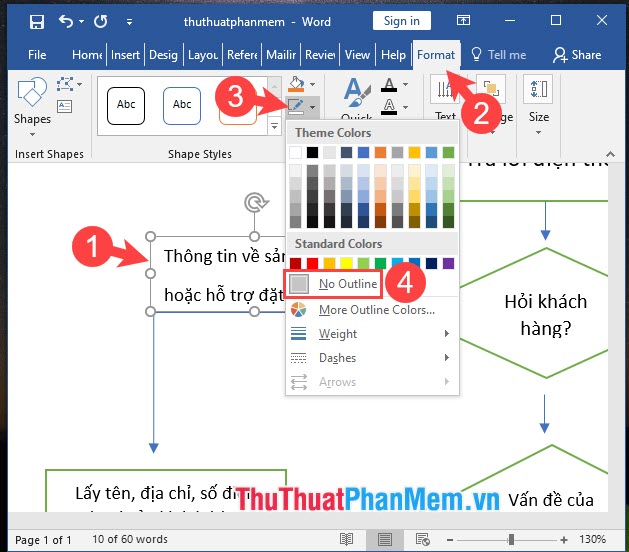
Task: Choose No Outline option
Action: tap(333, 284)
